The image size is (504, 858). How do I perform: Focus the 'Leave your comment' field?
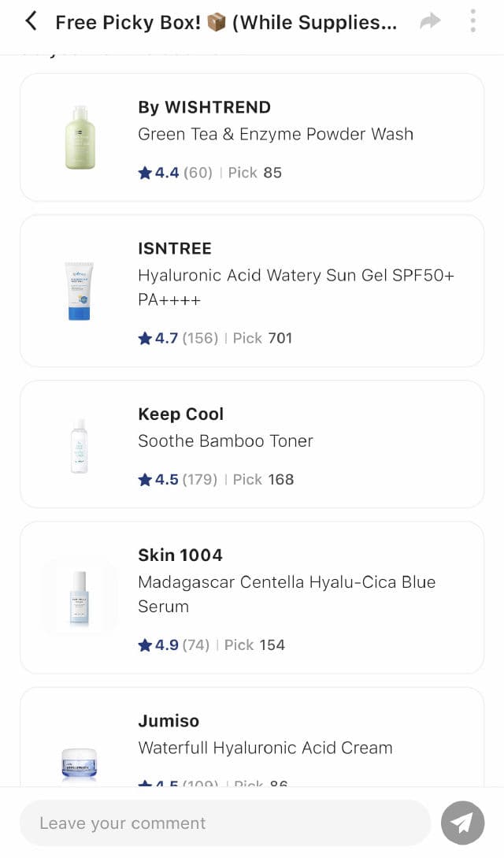point(224,823)
